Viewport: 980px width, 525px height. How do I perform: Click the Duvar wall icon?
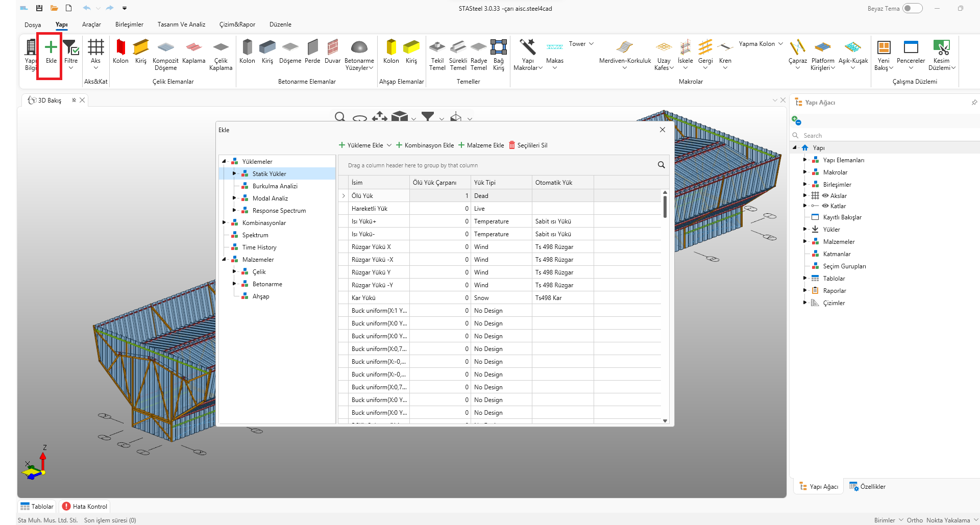pyautogui.click(x=332, y=48)
